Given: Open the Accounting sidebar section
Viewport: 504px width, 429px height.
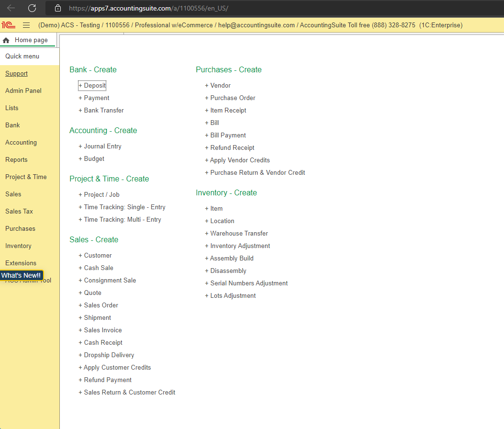Looking at the screenshot, I should point(21,143).
